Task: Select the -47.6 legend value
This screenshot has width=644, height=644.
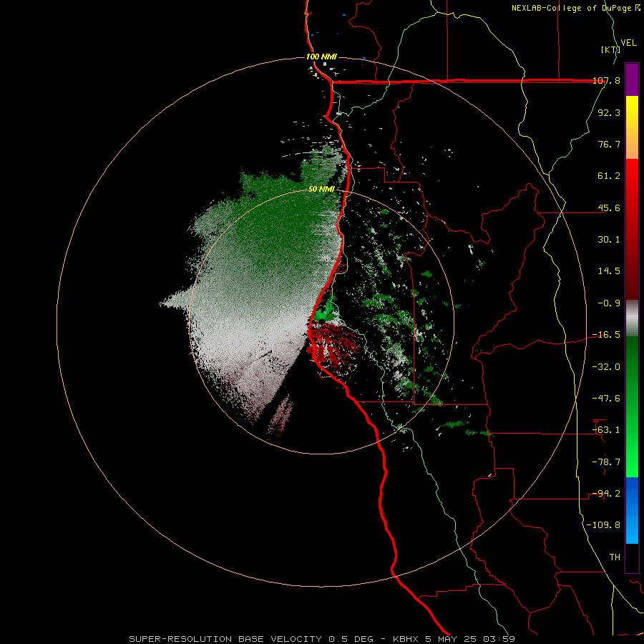Action: 606,399
